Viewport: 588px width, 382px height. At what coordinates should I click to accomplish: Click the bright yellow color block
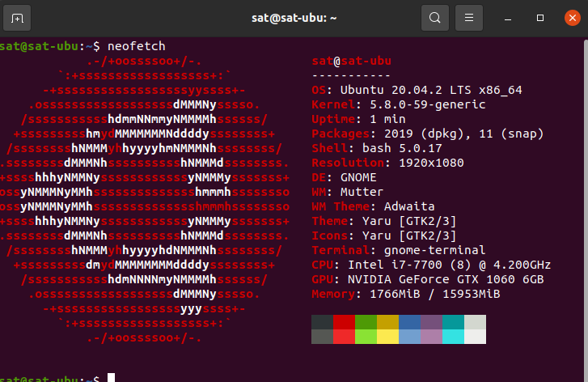[x=387, y=337]
